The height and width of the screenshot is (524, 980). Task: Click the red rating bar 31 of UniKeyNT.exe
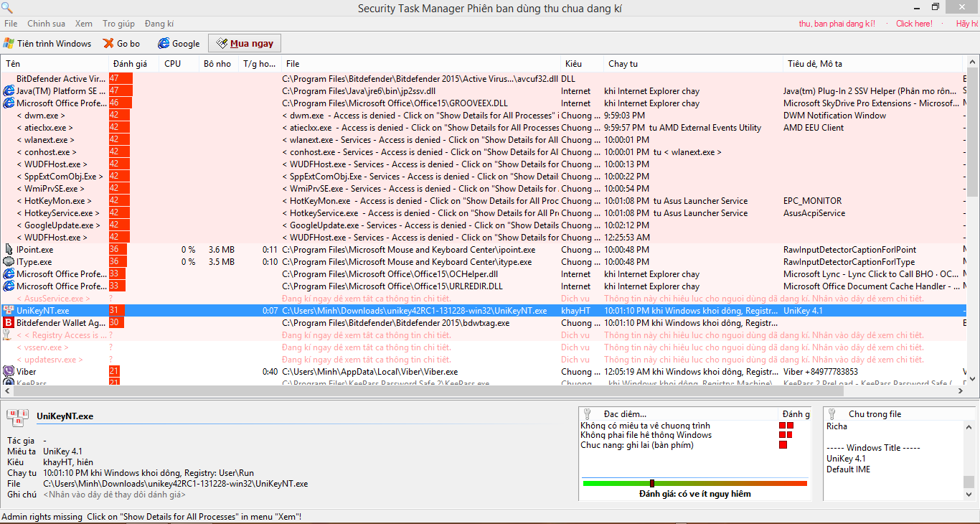[x=117, y=311]
